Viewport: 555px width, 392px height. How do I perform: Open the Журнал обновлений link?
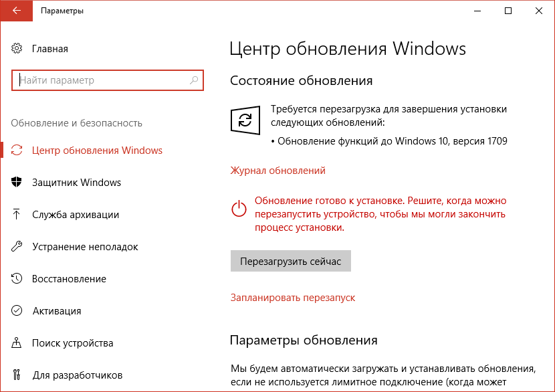click(278, 171)
